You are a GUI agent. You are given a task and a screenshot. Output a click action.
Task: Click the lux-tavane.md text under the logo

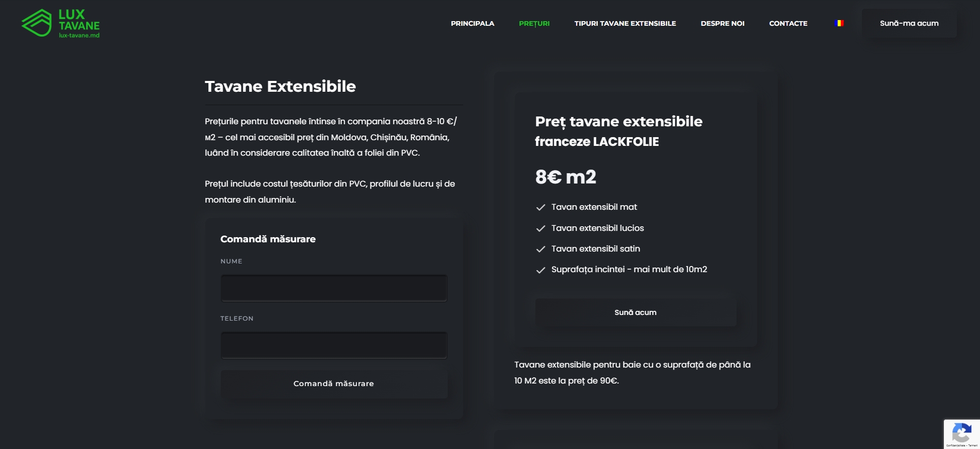point(79,36)
